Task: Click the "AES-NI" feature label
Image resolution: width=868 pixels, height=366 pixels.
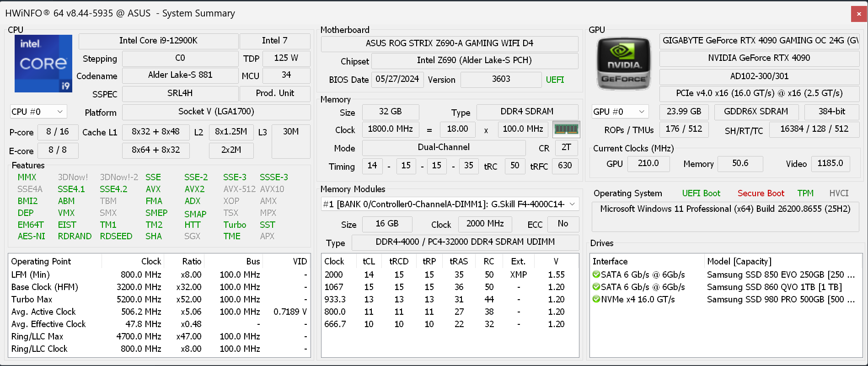Action: tap(32, 236)
